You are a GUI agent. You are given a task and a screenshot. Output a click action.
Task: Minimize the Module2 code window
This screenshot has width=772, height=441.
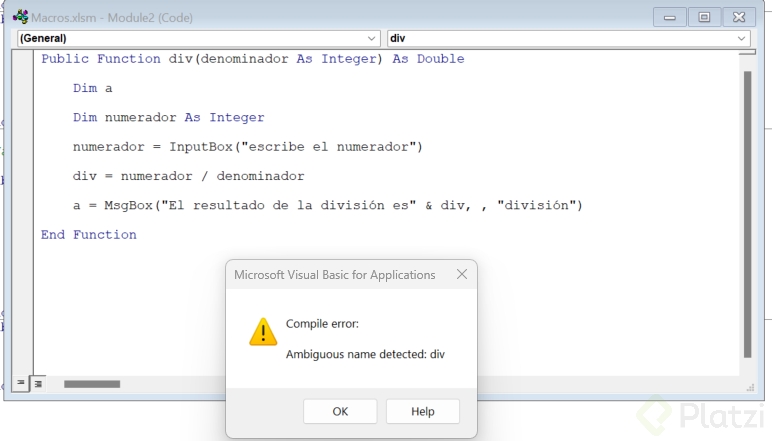[670, 17]
